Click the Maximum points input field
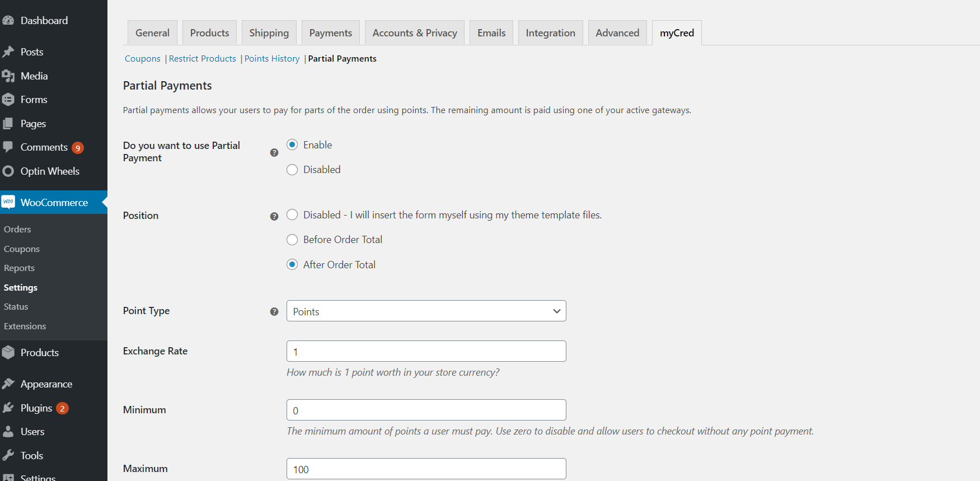This screenshot has width=980, height=481. click(x=426, y=469)
